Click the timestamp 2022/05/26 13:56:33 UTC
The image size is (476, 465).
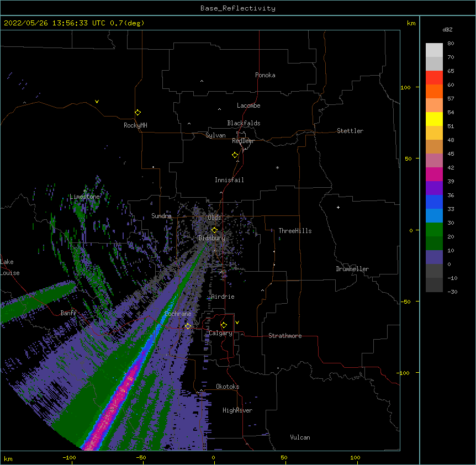pyautogui.click(x=55, y=23)
